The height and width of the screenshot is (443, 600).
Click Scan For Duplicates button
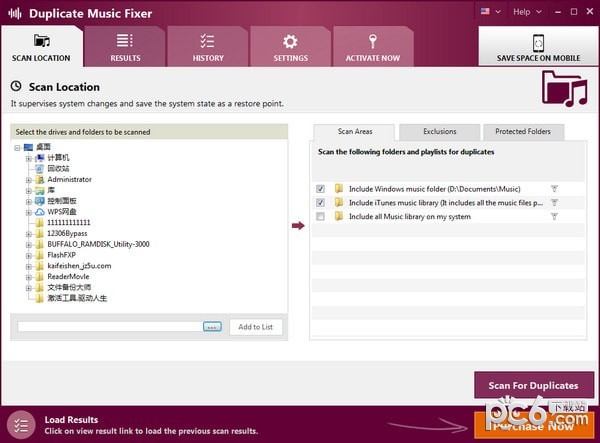[534, 385]
